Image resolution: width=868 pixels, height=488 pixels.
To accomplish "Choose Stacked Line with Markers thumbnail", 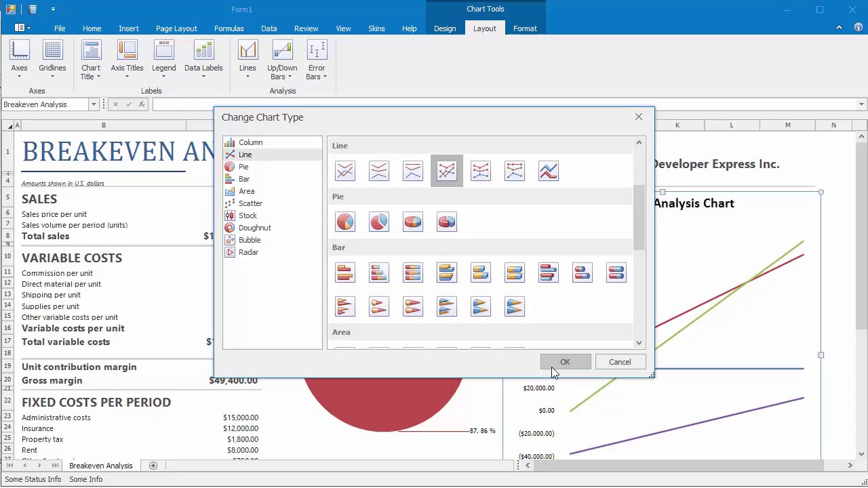I will tap(481, 171).
